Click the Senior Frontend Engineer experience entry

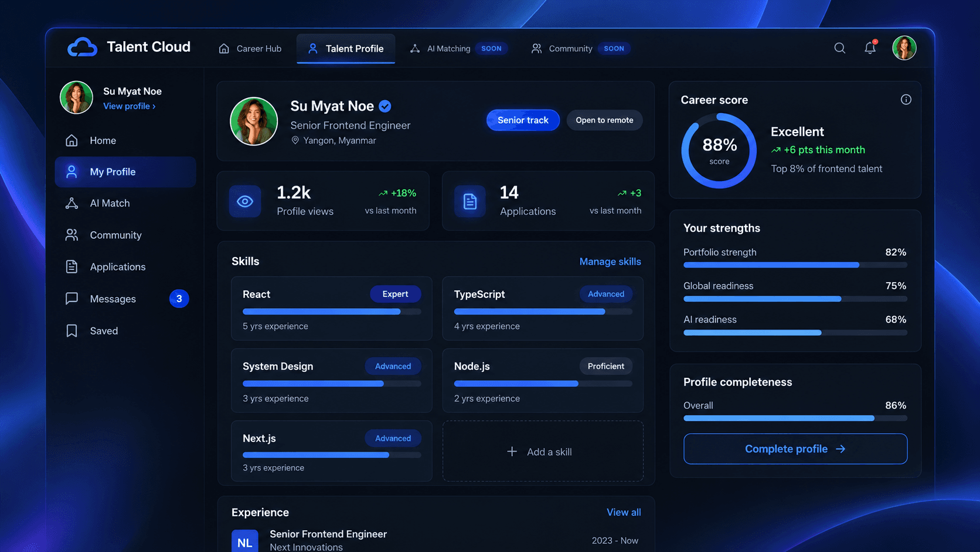[x=436, y=540]
